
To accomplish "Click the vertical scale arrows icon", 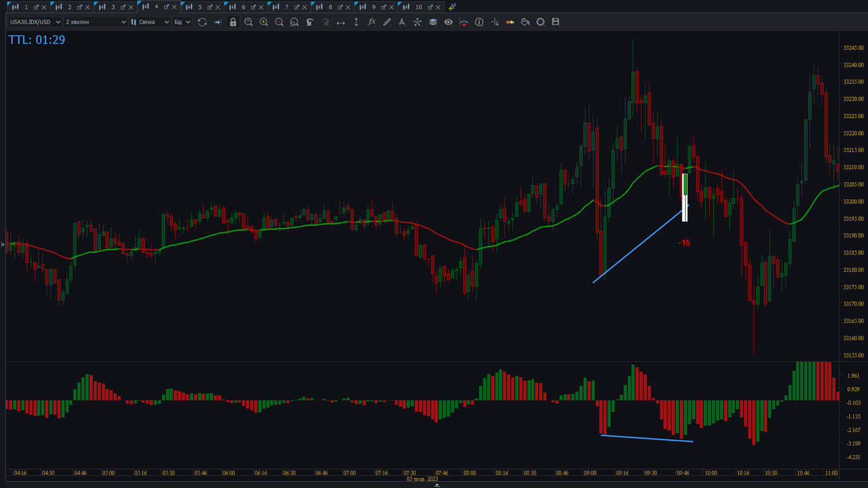I will 356,22.
